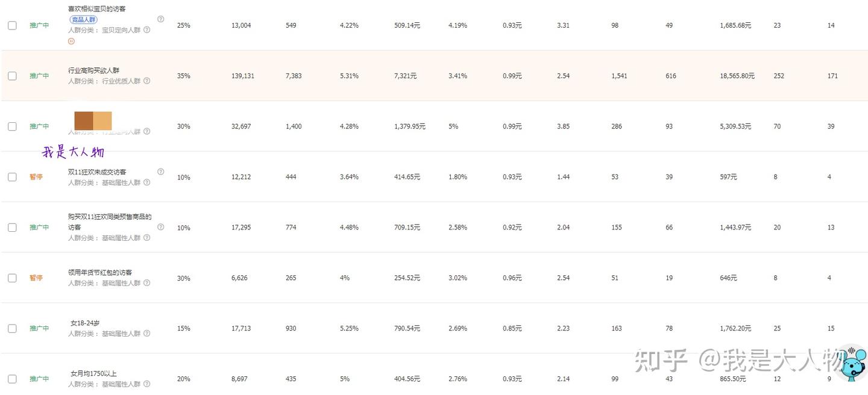Click the 竞品人群 tag badge
This screenshot has width=868, height=395.
pyautogui.click(x=79, y=19)
